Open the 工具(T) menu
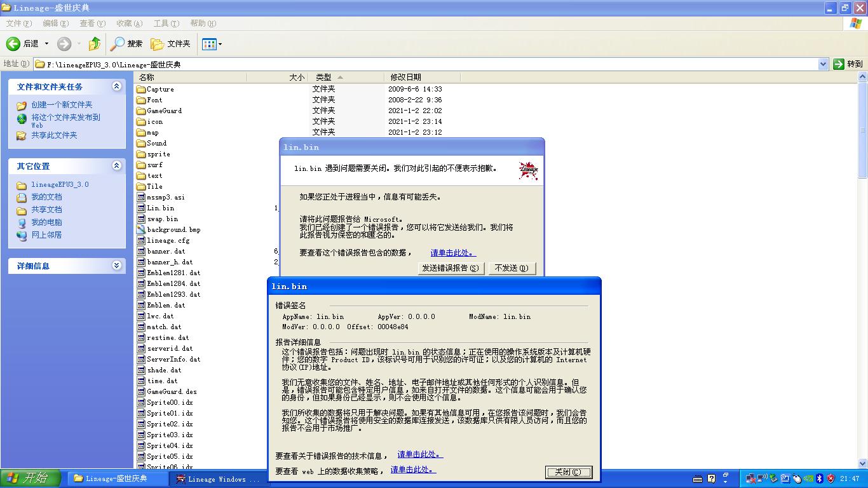 (166, 24)
